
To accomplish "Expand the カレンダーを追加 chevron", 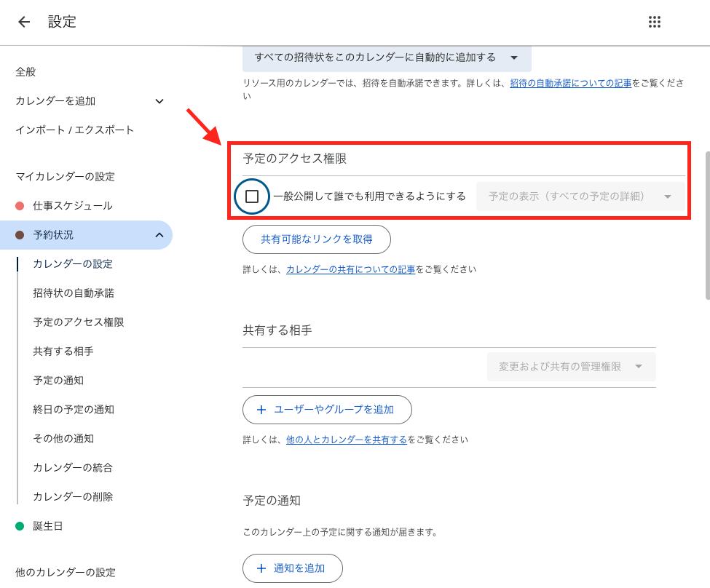I will [159, 101].
